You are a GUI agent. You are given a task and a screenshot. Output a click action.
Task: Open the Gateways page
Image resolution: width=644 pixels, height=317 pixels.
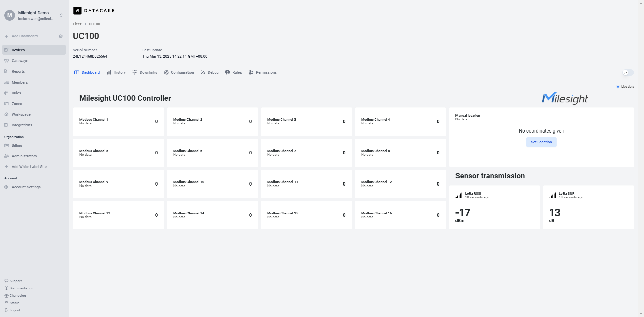[x=34, y=61]
